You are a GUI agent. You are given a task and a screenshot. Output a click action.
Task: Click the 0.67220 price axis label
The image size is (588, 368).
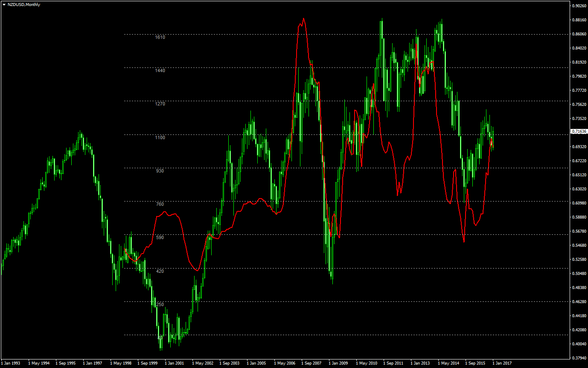pos(579,161)
